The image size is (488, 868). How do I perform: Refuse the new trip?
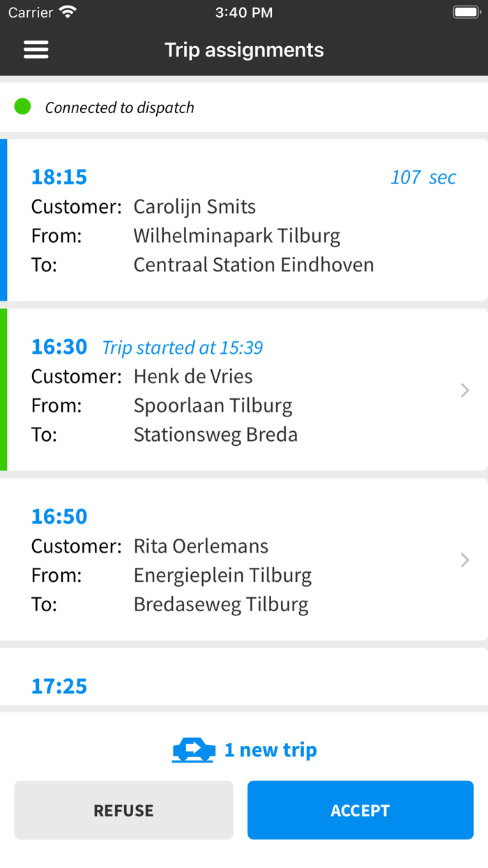tap(123, 810)
